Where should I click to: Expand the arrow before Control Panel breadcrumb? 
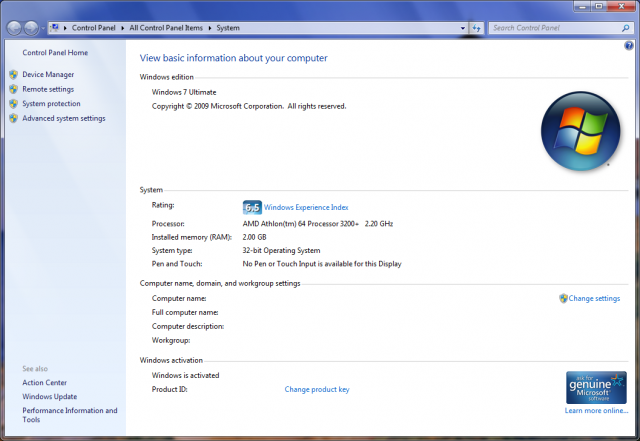[x=65, y=28]
